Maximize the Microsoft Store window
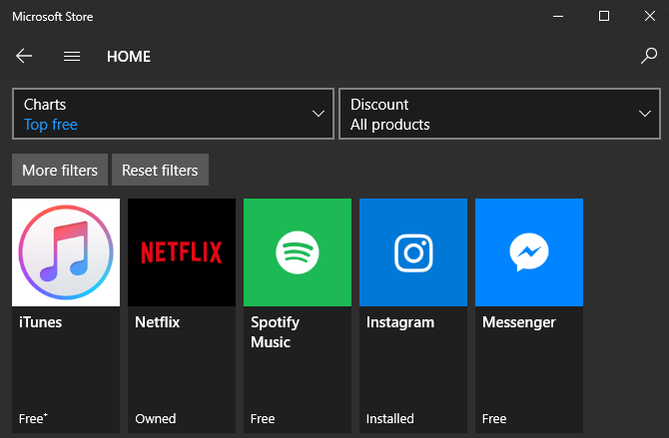The width and height of the screenshot is (669, 438). [604, 16]
